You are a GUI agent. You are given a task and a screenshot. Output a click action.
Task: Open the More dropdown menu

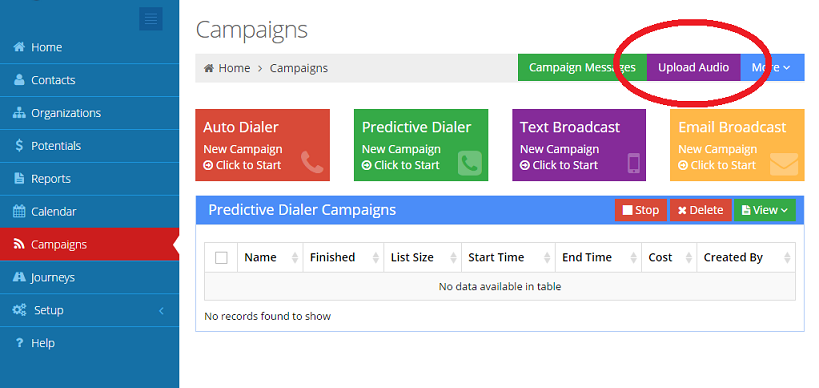772,67
